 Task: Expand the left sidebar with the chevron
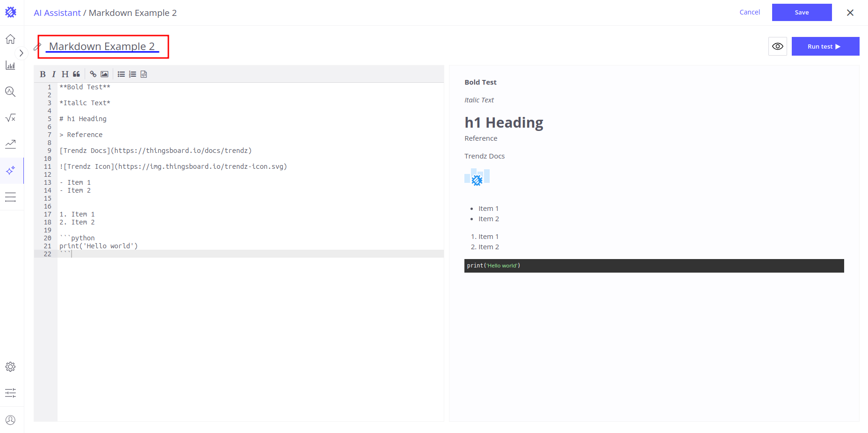tap(21, 53)
